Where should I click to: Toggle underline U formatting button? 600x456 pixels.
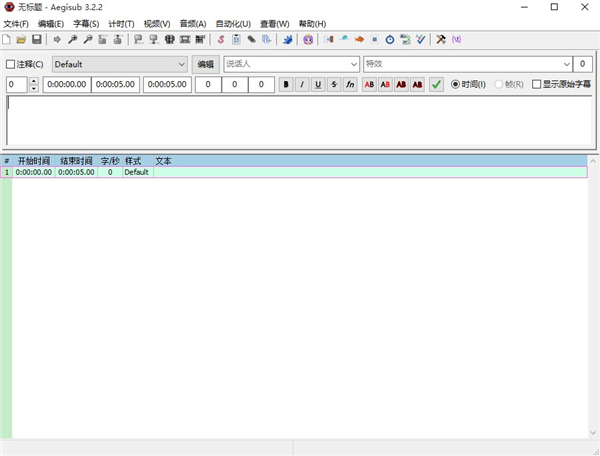tap(318, 84)
